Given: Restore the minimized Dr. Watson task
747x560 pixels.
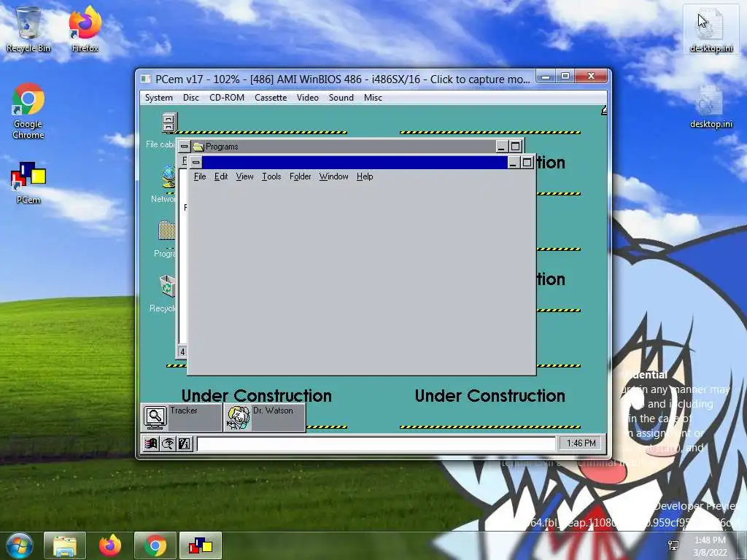Looking at the screenshot, I should 264,417.
